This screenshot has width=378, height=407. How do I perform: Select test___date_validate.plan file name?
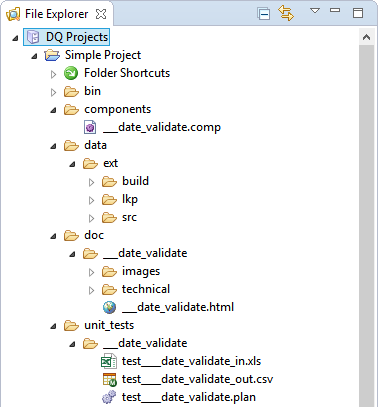pos(189,397)
